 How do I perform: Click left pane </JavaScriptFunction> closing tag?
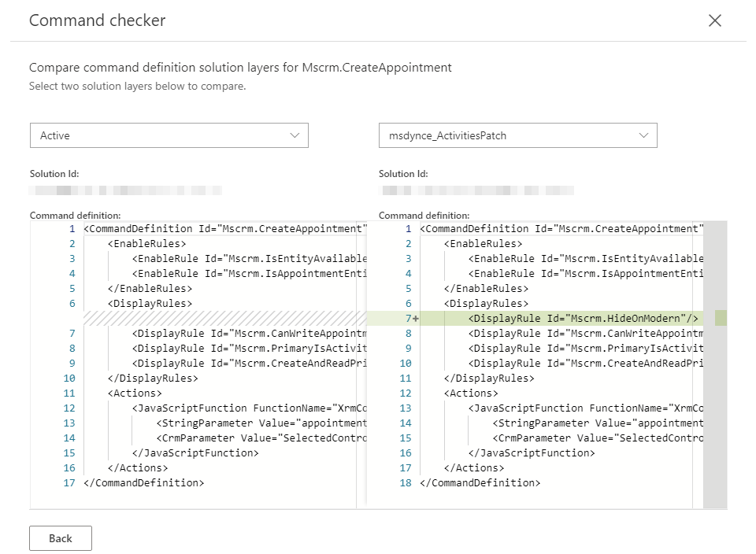195,452
